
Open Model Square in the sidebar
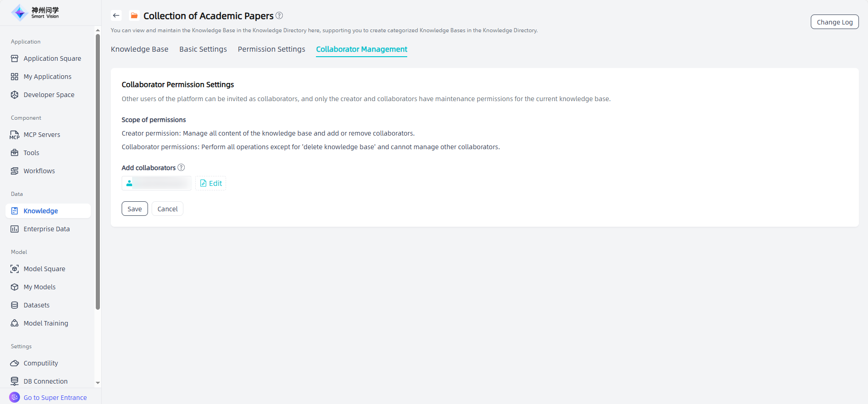(x=44, y=269)
